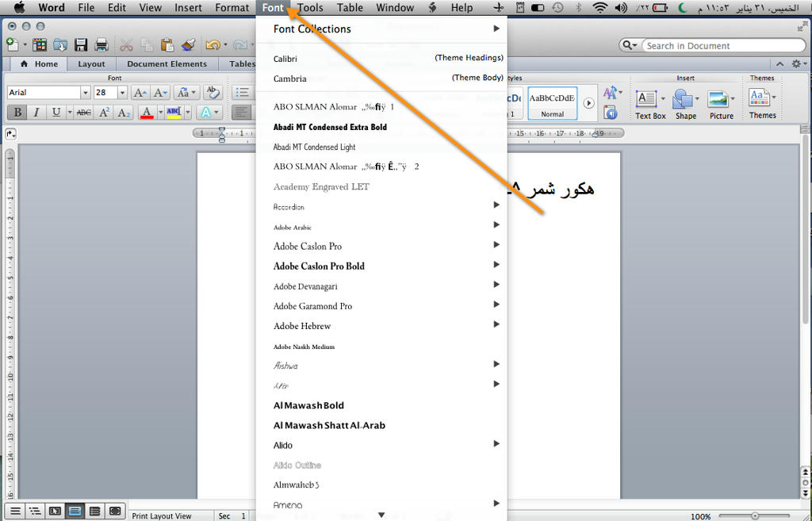Open the font color dropdown arrow

pyautogui.click(x=160, y=113)
